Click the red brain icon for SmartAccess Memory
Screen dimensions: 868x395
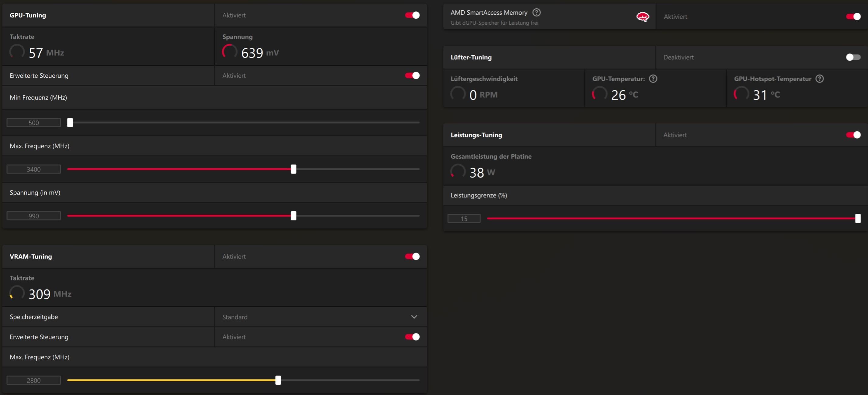coord(643,16)
